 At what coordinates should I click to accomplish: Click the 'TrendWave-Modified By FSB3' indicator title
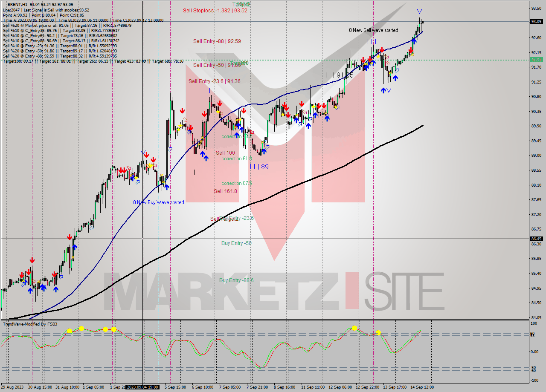point(30,324)
